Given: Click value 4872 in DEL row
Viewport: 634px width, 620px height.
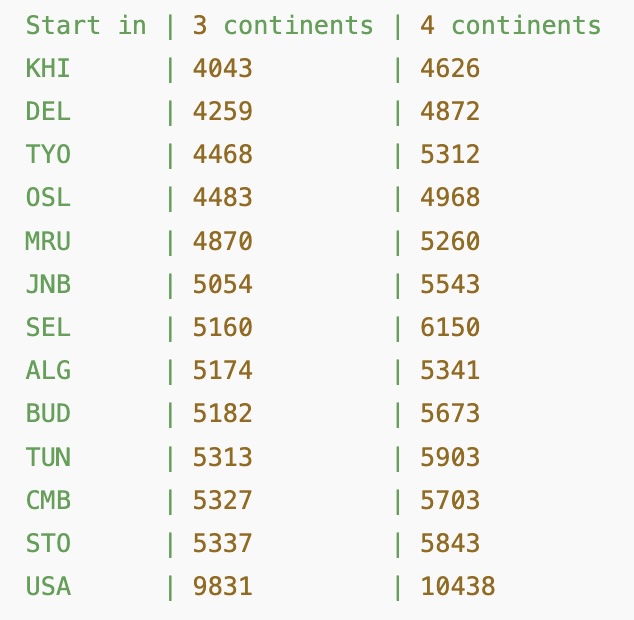Looking at the screenshot, I should (450, 112).
